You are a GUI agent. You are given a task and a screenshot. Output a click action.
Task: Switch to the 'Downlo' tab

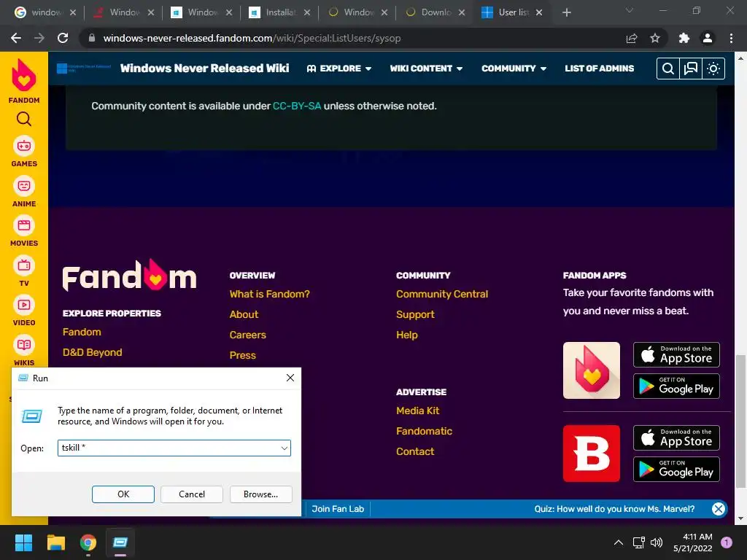[436, 12]
